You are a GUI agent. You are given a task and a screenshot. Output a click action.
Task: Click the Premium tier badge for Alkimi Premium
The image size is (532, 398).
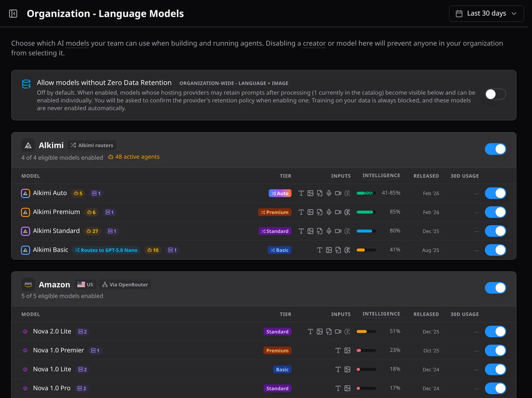pos(275,212)
